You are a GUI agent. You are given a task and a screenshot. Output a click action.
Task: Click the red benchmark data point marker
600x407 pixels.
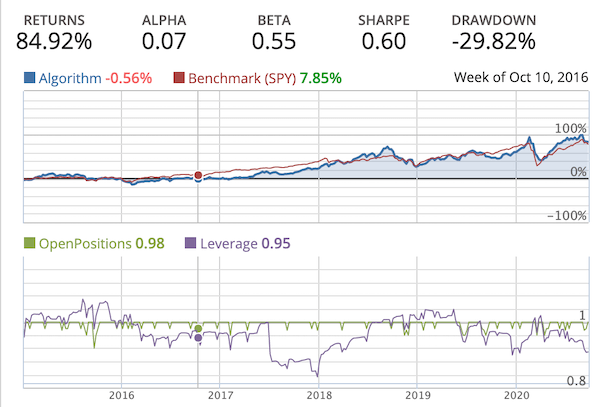[198, 175]
